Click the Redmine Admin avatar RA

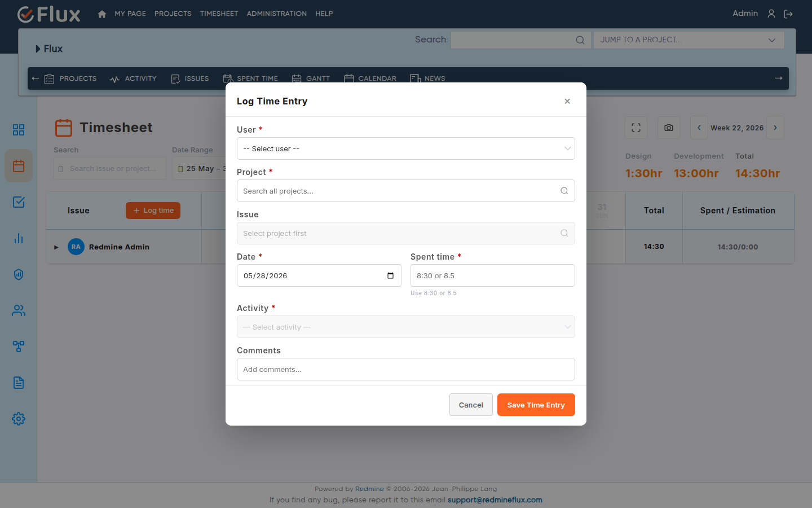tap(76, 247)
